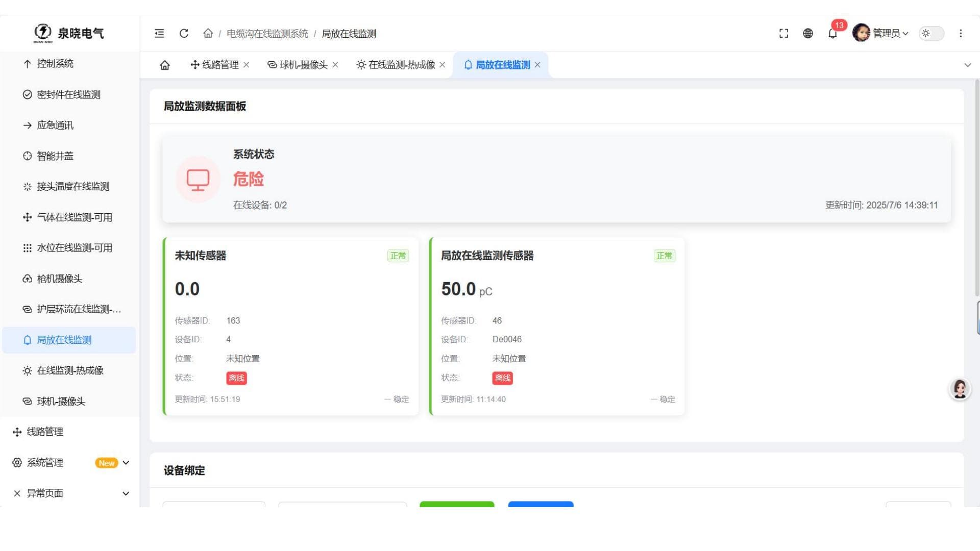This screenshot has width=980, height=551.
Task: Switch to the 球机-摄像头 tab
Action: (298, 65)
